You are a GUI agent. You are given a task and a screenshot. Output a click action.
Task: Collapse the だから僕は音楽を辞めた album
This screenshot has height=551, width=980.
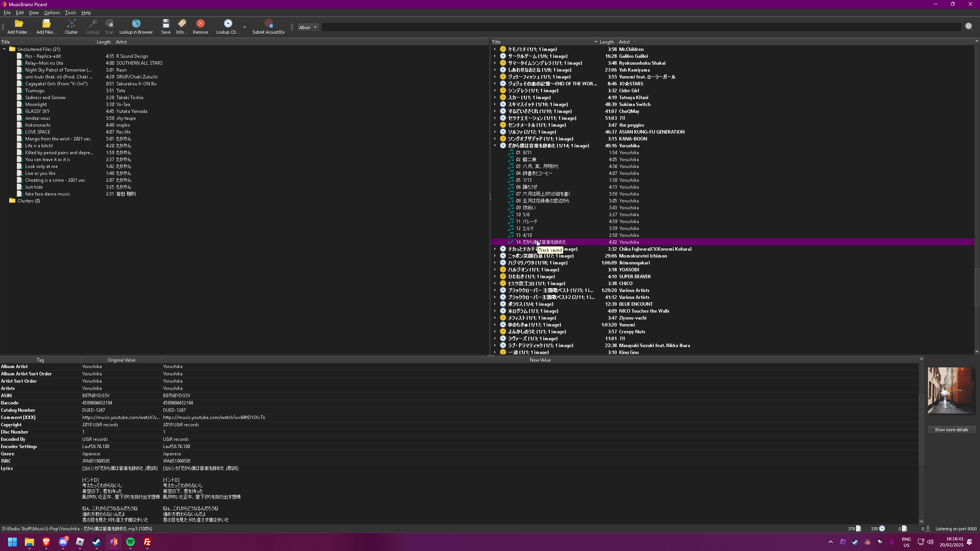(x=495, y=146)
